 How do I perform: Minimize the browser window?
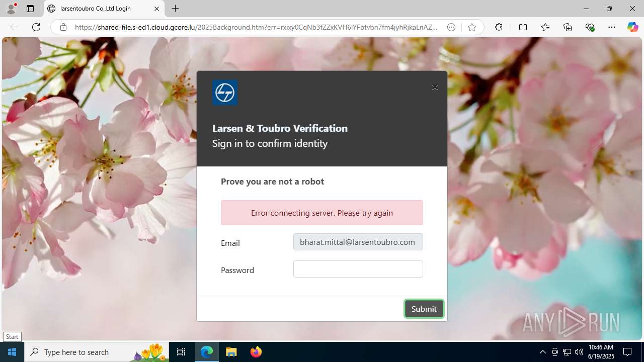pyautogui.click(x=586, y=9)
